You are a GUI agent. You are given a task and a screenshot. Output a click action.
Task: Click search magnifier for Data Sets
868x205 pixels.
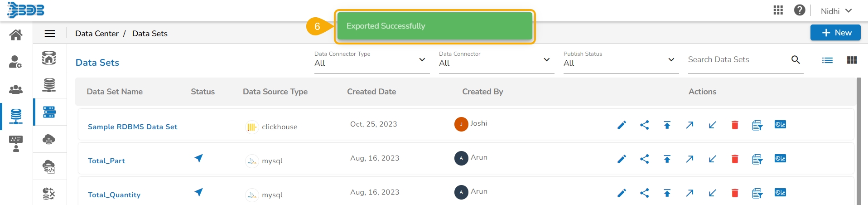click(796, 59)
